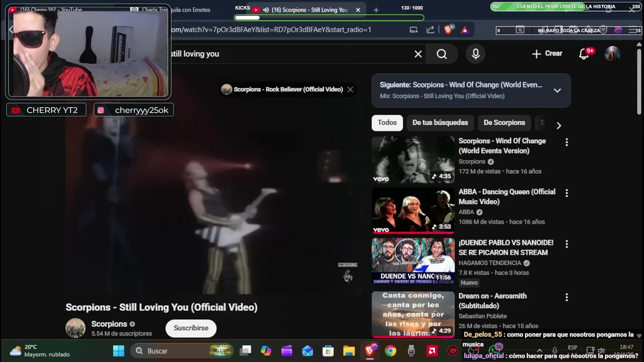Open Microsoft Store in the taskbar
Image resolution: width=644 pixels, height=362 pixels.
coord(328,351)
